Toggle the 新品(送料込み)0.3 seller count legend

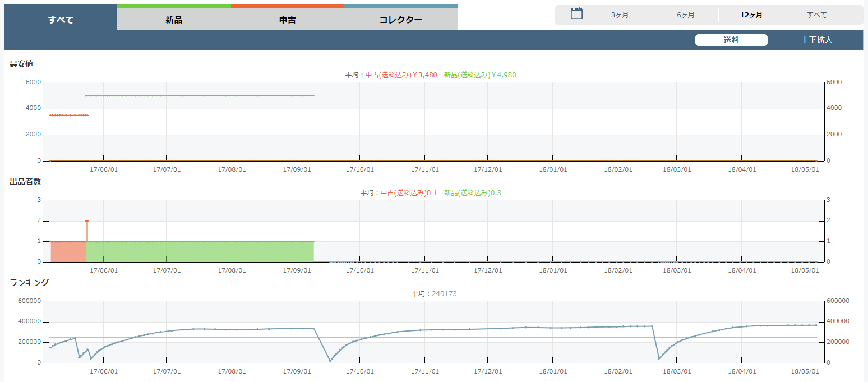click(x=472, y=192)
